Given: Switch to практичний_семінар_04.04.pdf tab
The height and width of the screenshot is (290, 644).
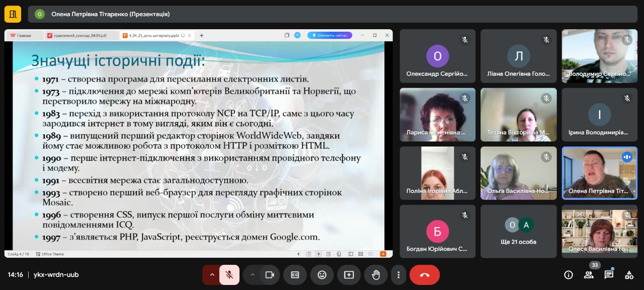Looking at the screenshot, I should (x=81, y=35).
